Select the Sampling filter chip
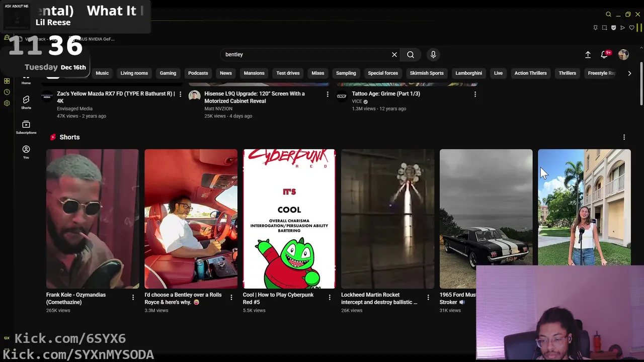The height and width of the screenshot is (362, 644). tap(346, 73)
